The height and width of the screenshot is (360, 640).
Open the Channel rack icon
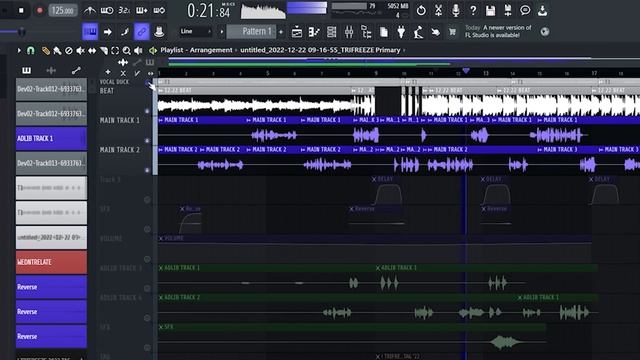(331, 31)
